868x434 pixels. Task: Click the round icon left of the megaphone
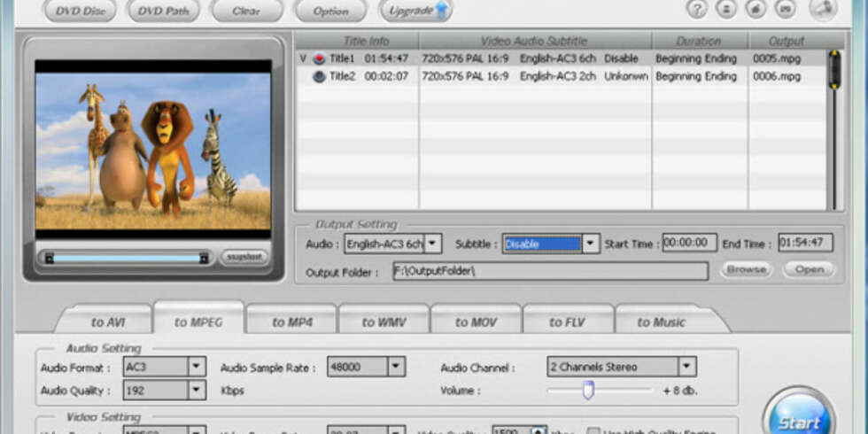tap(785, 10)
